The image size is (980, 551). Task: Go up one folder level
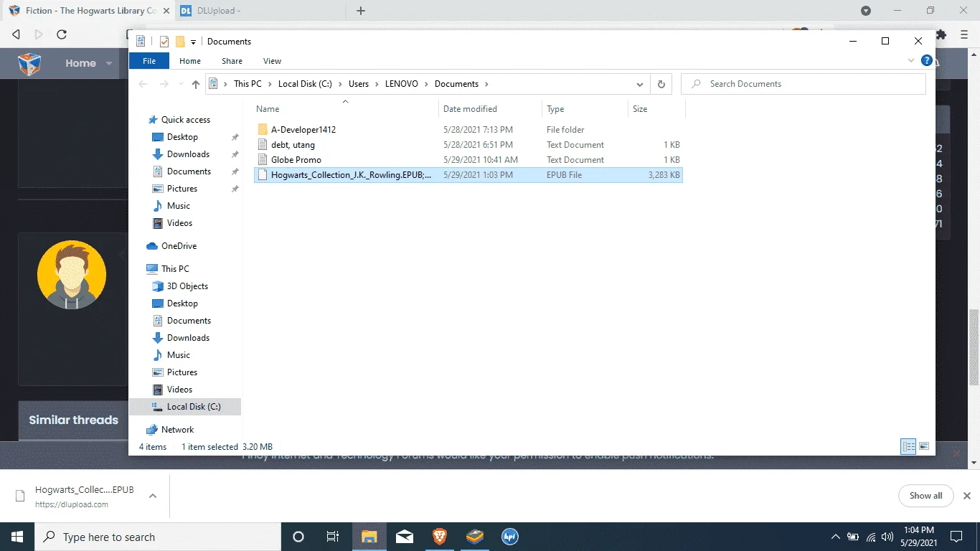[x=196, y=84]
